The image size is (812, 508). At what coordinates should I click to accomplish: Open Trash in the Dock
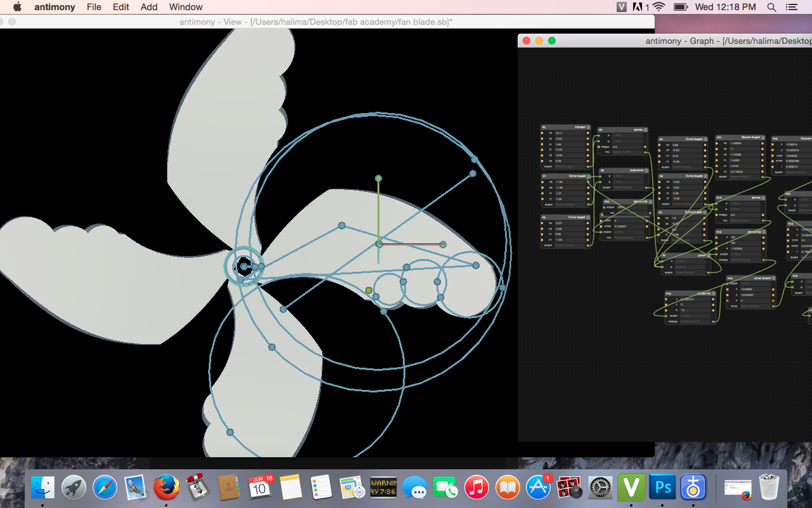tap(769, 488)
